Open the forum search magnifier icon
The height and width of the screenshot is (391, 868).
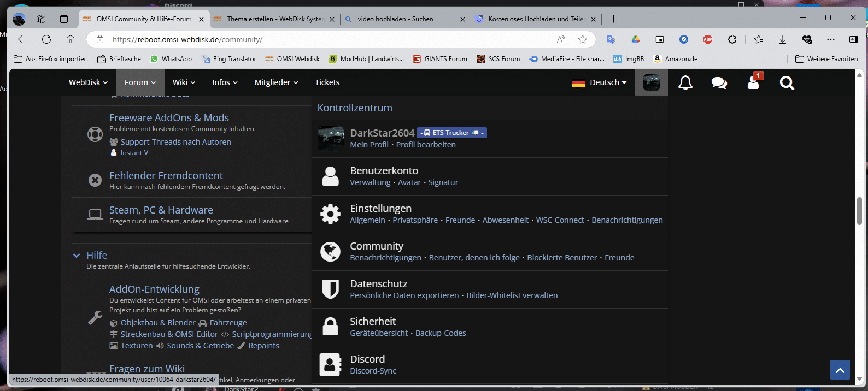787,83
